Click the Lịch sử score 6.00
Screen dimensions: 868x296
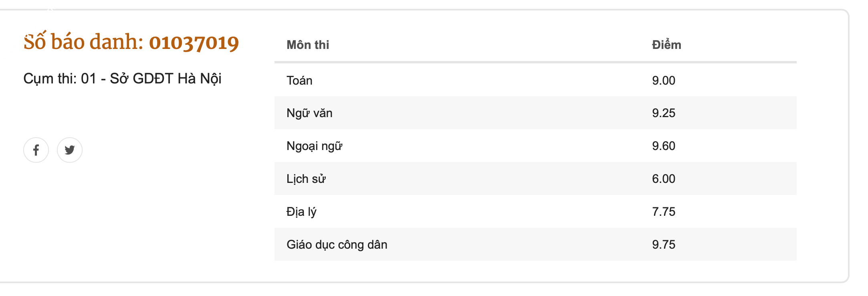click(664, 178)
